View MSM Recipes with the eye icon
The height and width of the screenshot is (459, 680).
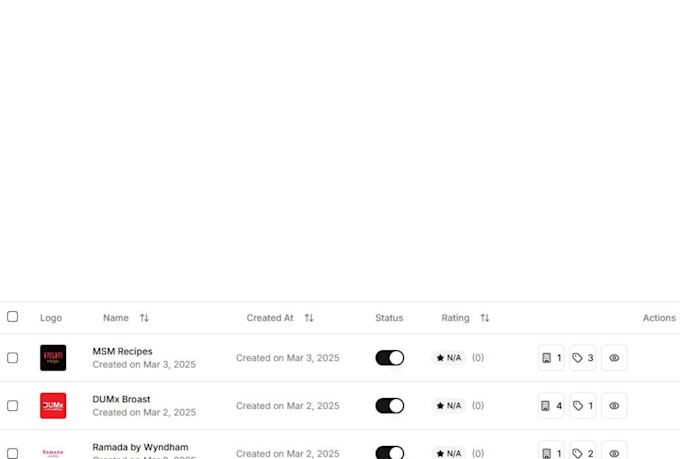point(614,358)
